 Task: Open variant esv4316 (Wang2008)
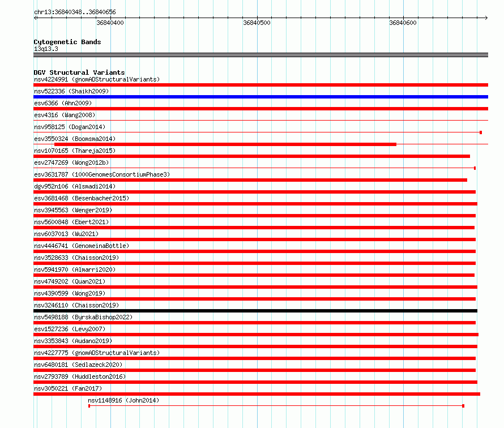(x=65, y=115)
